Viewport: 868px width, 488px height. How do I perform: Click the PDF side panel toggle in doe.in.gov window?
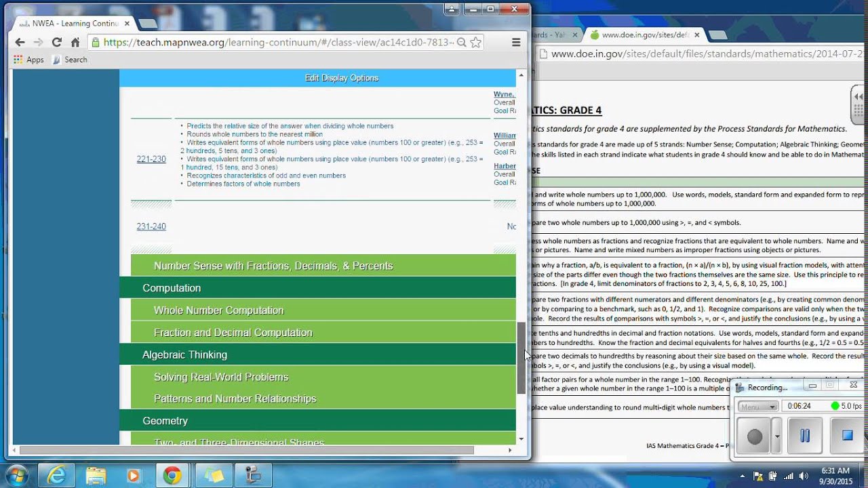pos(859,106)
